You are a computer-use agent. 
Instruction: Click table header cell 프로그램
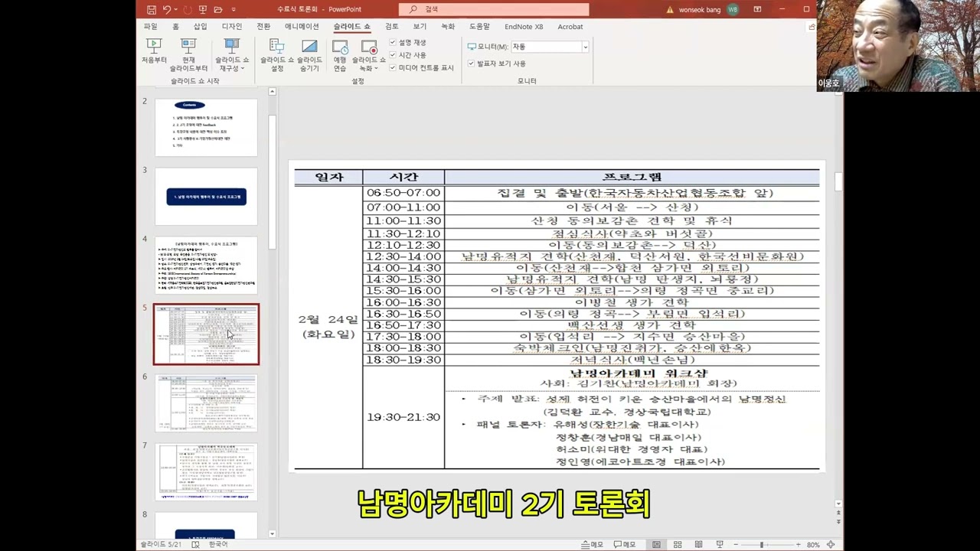(632, 178)
